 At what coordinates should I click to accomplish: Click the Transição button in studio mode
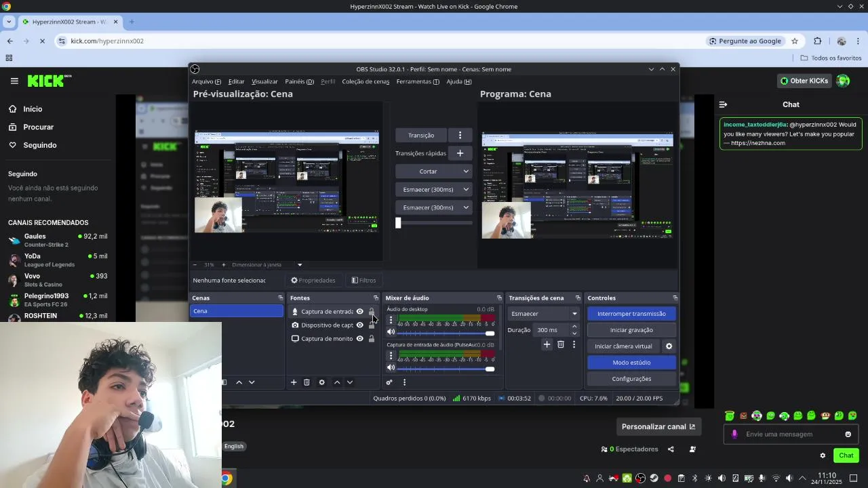421,135
